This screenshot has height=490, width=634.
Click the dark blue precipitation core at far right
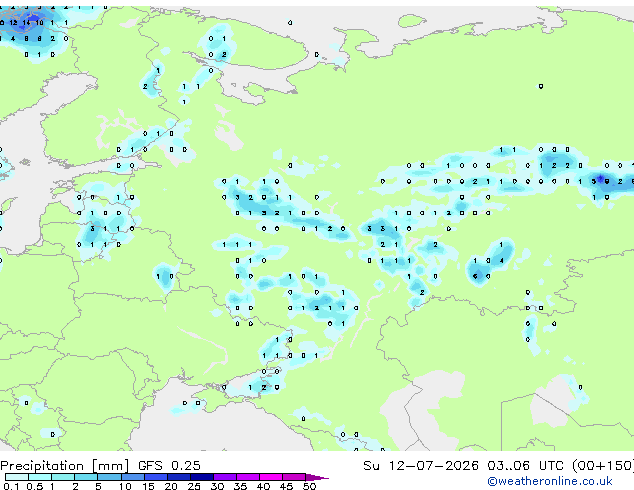coord(600,178)
